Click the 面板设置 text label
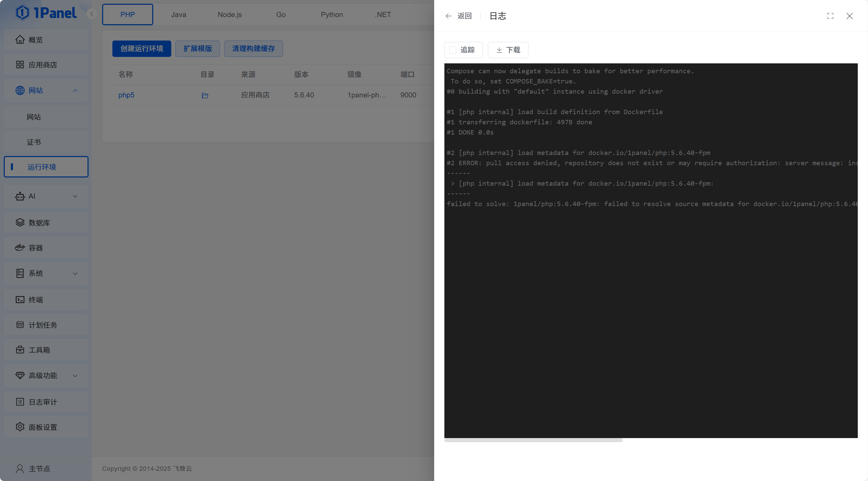868x481 pixels. 43,427
